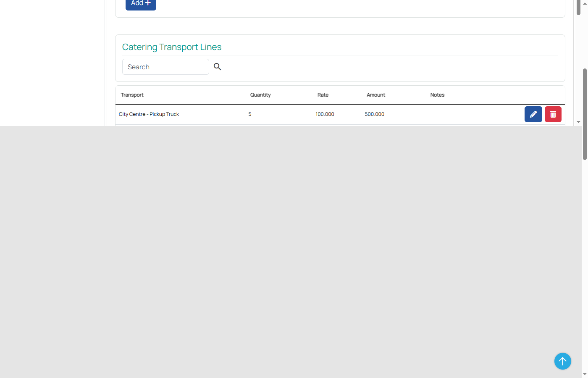Select the Amount column header
Screen dimensions: 588x378
375,95
